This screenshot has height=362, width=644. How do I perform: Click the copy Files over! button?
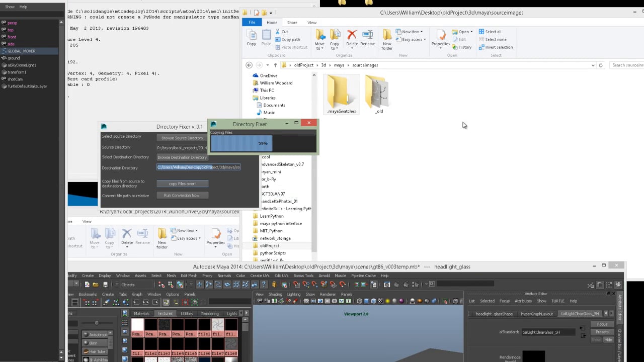182,184
